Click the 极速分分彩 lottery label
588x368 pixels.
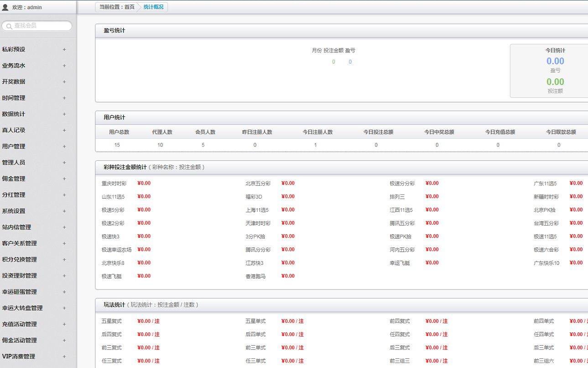(x=402, y=184)
